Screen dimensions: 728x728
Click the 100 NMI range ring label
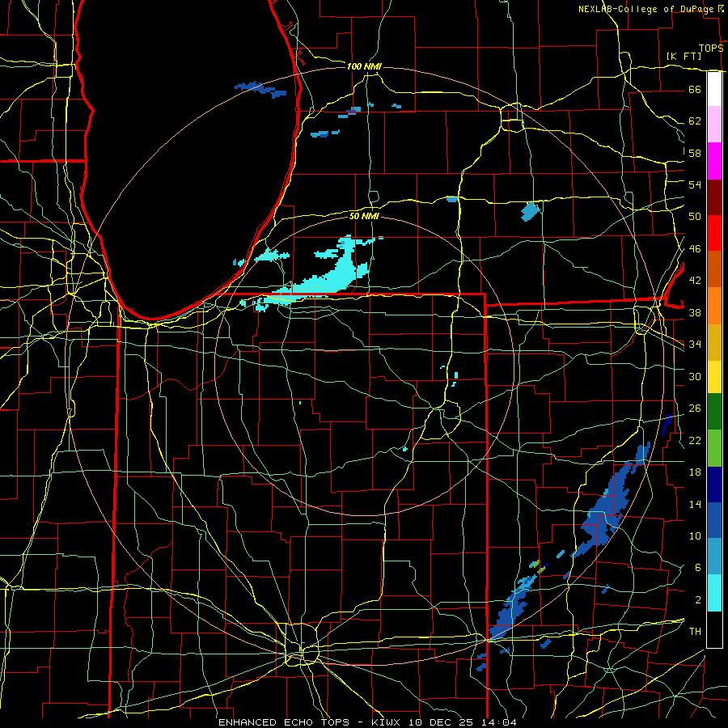click(x=364, y=67)
